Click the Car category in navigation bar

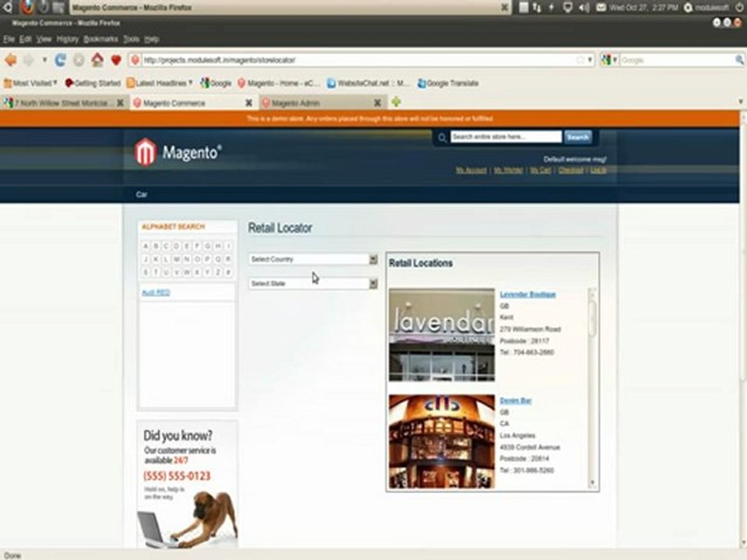[x=142, y=194]
